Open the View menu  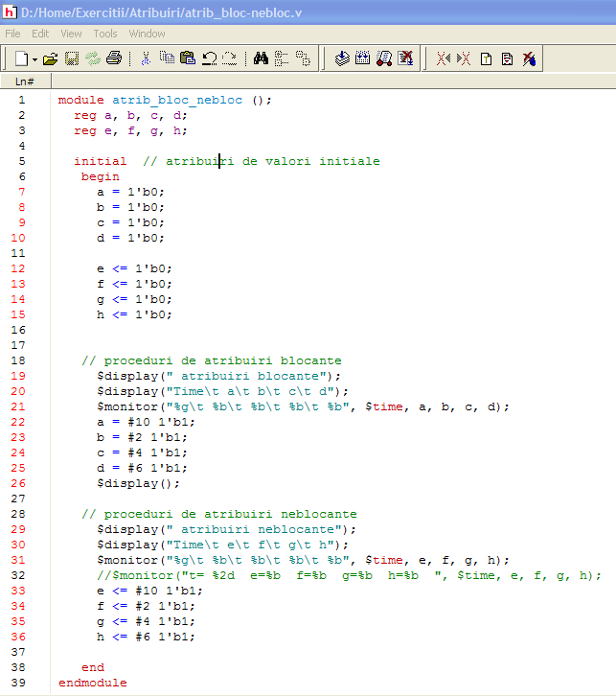[x=71, y=34]
